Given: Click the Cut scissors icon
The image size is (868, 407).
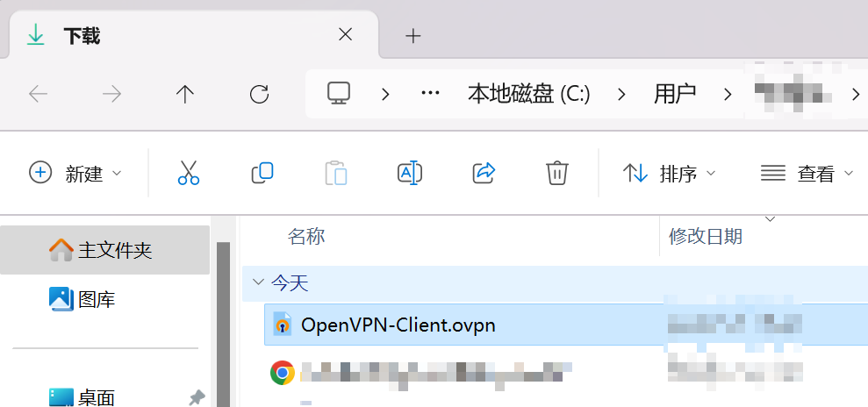Looking at the screenshot, I should click(188, 173).
